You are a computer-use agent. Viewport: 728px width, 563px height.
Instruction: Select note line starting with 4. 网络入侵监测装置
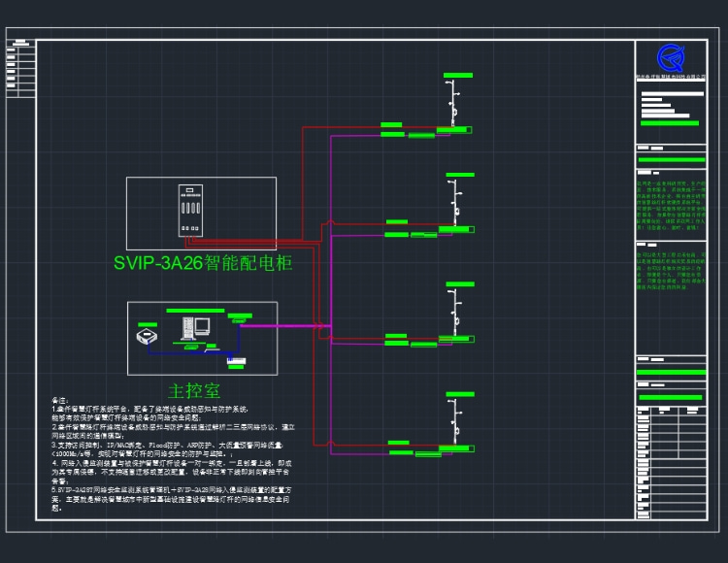(172, 463)
